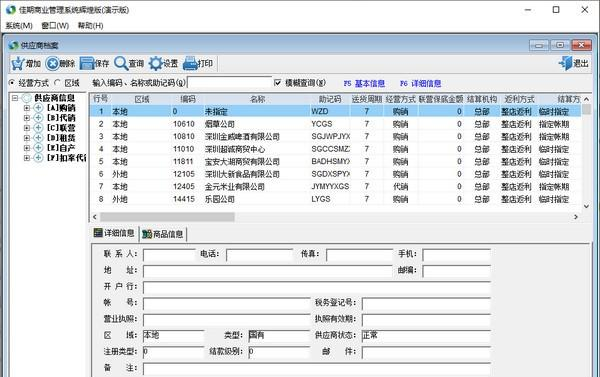Image resolution: width=600 pixels, height=377 pixels.
Task: Click the 税务登记号 input field
Action: (426, 304)
